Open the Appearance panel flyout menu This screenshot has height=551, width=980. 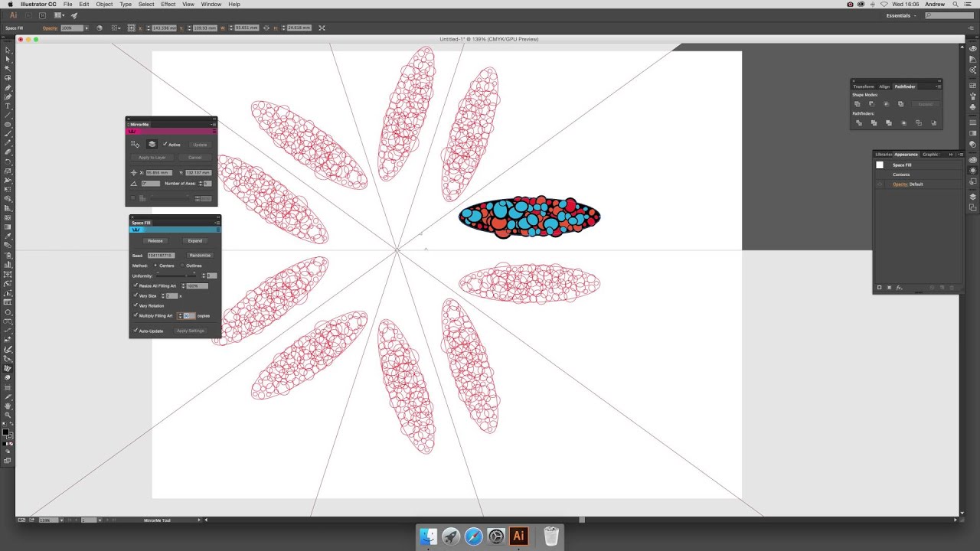(959, 155)
